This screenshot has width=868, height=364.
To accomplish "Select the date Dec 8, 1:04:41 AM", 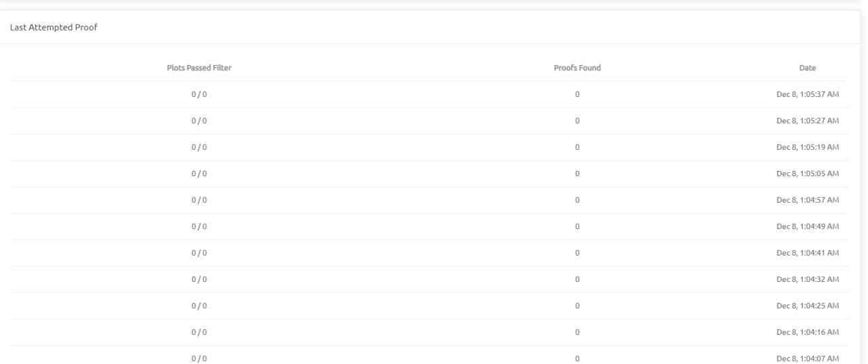I will tap(808, 253).
